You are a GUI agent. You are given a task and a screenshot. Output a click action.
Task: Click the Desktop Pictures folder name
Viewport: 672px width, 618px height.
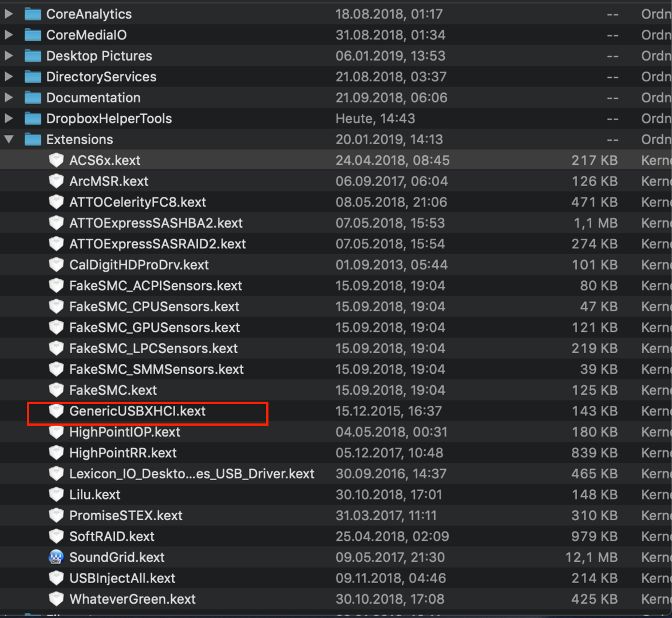point(99,56)
